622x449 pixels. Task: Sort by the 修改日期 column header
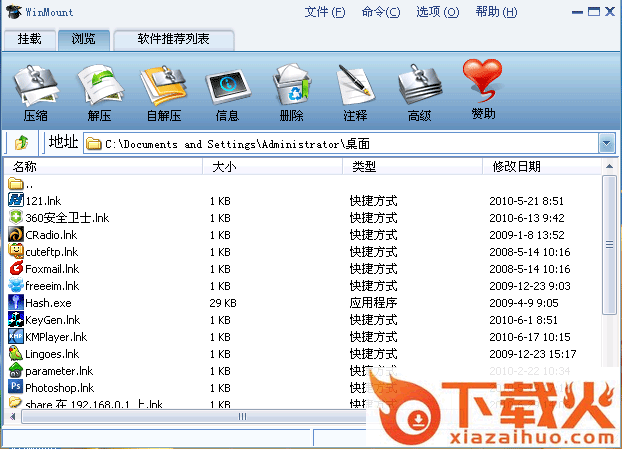(542, 167)
